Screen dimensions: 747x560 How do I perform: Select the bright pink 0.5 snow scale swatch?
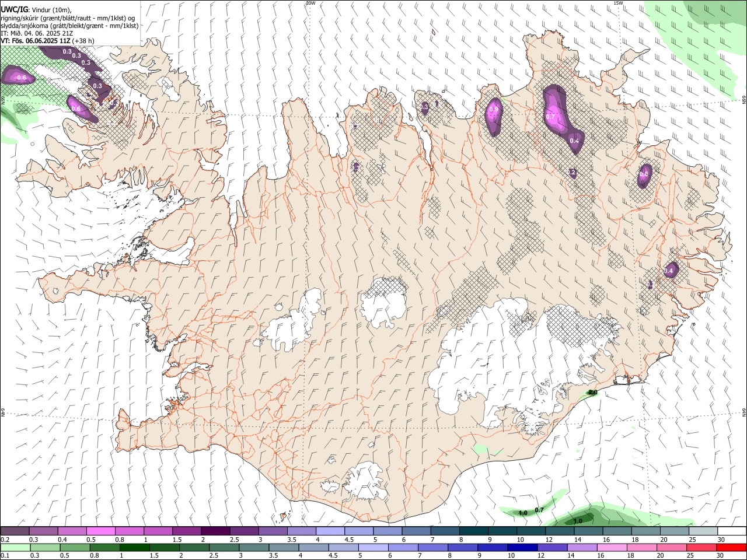(x=100, y=531)
